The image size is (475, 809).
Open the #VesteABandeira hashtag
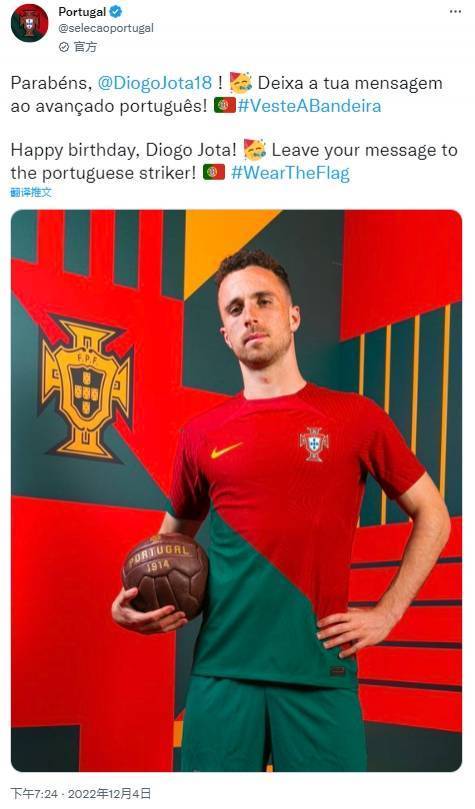tap(309, 106)
